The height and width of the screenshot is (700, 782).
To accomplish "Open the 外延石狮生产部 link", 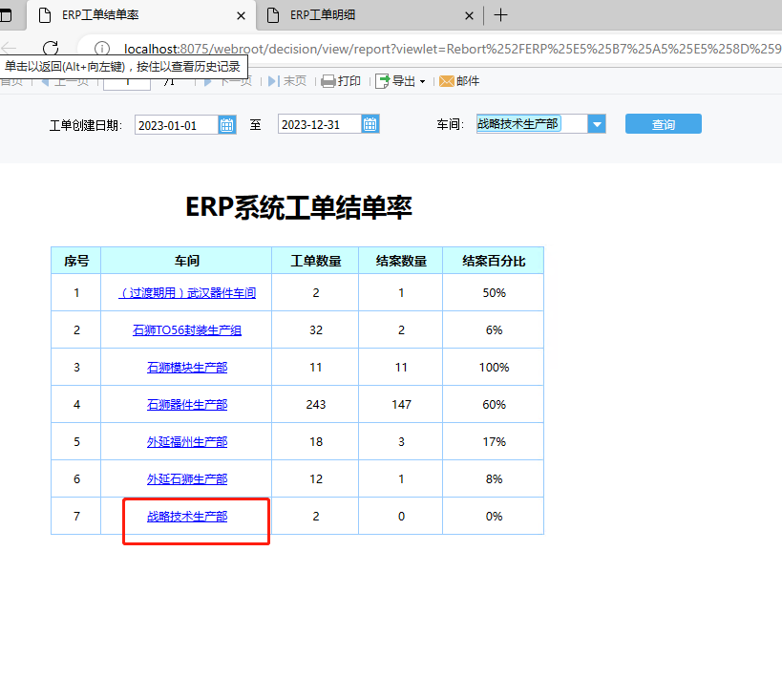I will pos(187,479).
